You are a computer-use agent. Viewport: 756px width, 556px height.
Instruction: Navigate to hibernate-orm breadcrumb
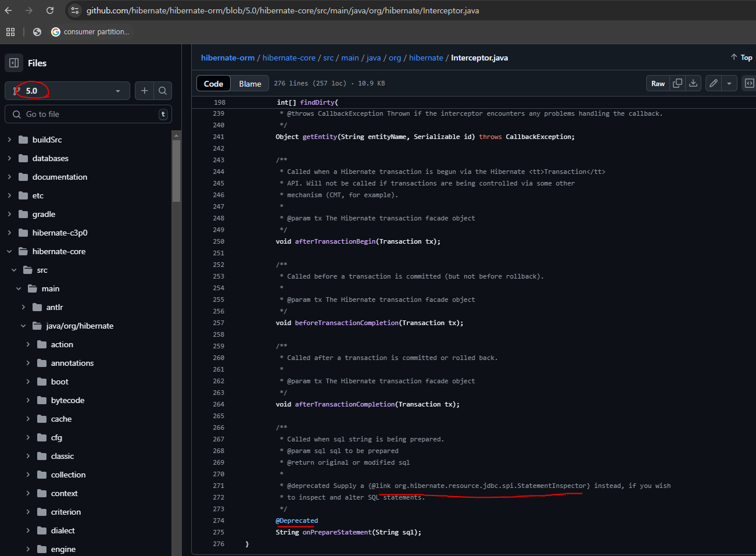point(228,58)
